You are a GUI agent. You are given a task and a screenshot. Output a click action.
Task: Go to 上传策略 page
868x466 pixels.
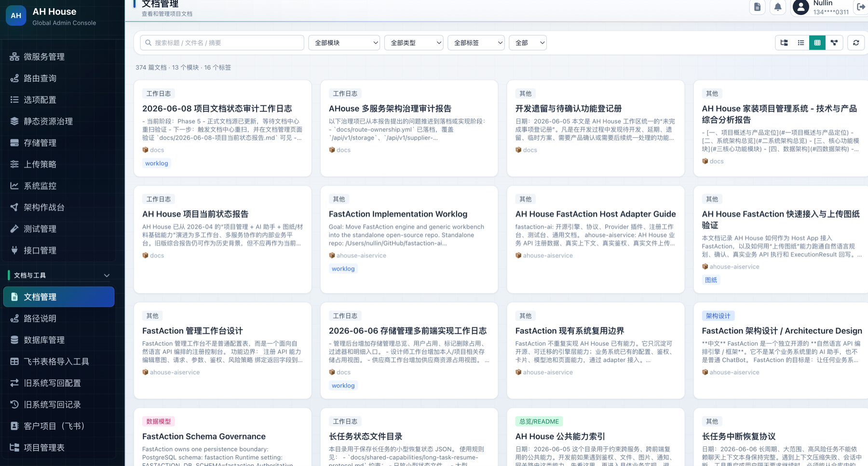[59, 164]
